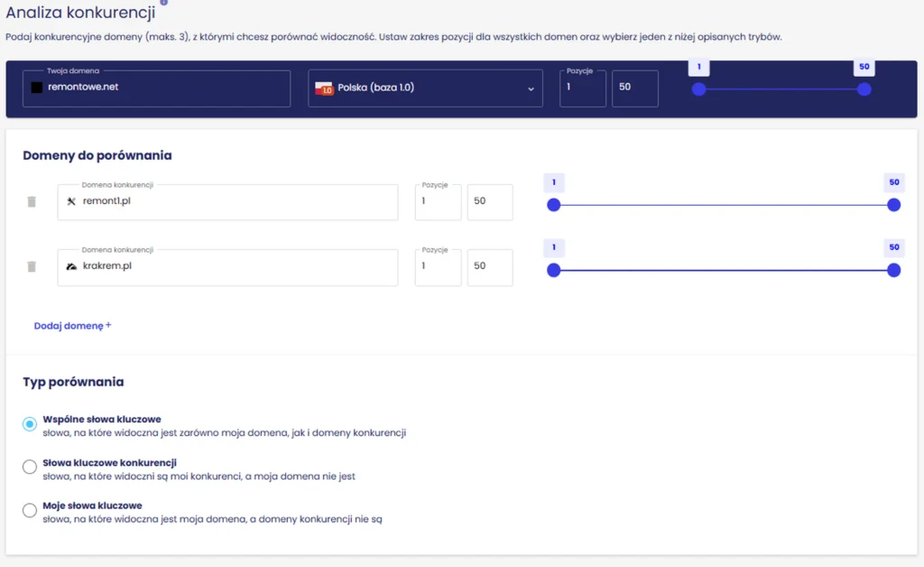The image size is (924, 567).
Task: Click left handle of top header slider
Action: pyautogui.click(x=699, y=89)
